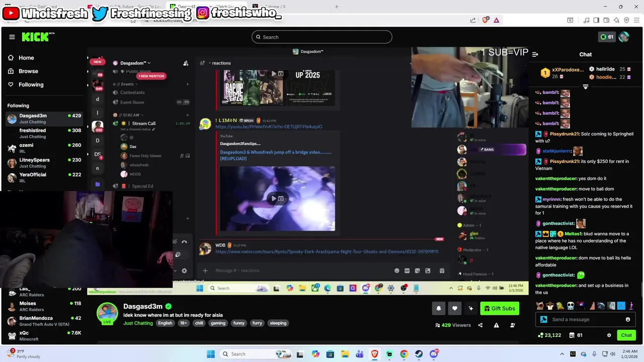Open channel points balance 23,122

coord(549,335)
